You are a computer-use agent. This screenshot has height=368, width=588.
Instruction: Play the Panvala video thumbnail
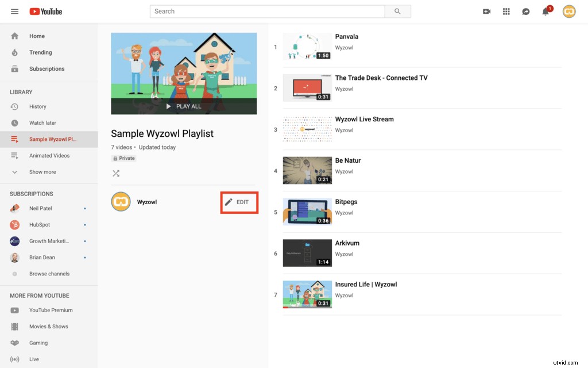[x=307, y=47]
